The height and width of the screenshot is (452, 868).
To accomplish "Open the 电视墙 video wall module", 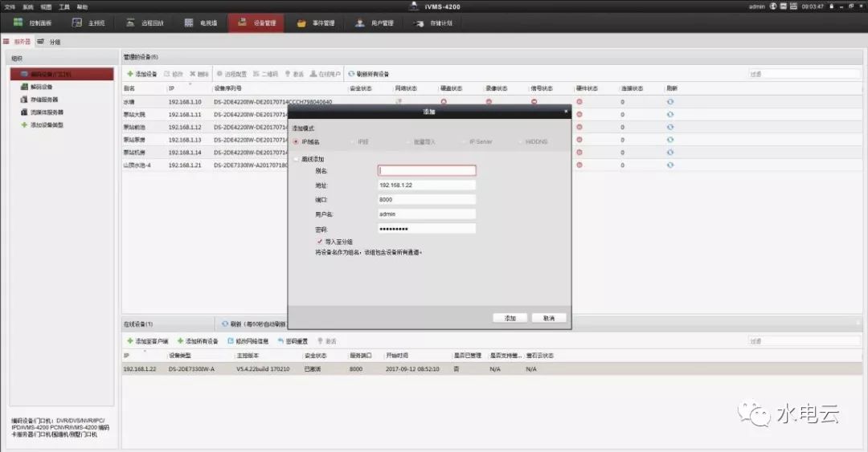I will pos(201,22).
